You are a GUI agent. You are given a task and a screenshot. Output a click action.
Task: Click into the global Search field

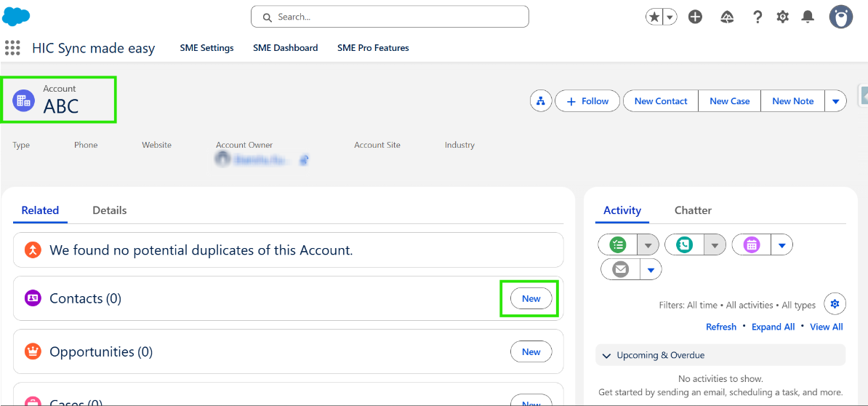(x=390, y=17)
